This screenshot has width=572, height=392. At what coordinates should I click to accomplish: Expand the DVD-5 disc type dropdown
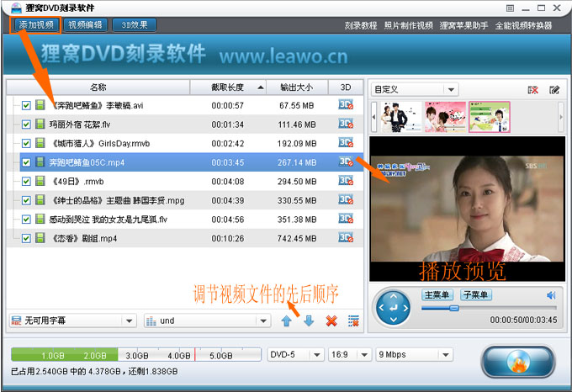pos(294,355)
